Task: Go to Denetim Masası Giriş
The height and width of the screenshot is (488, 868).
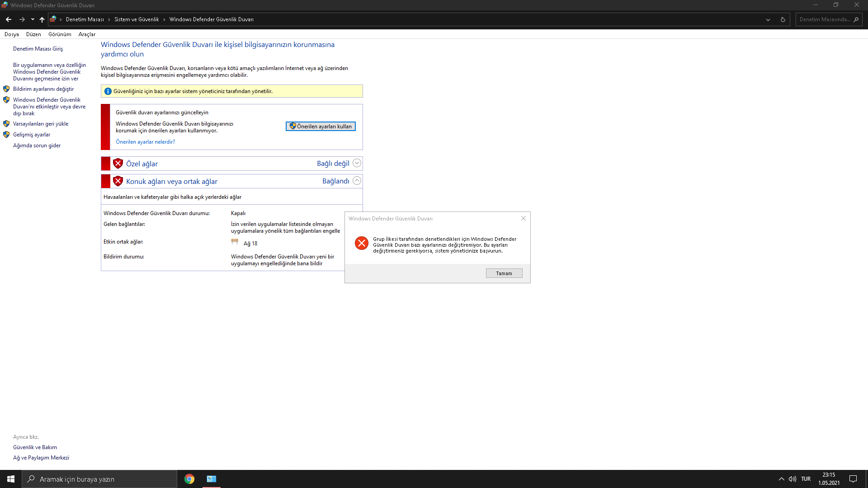Action: tap(38, 49)
